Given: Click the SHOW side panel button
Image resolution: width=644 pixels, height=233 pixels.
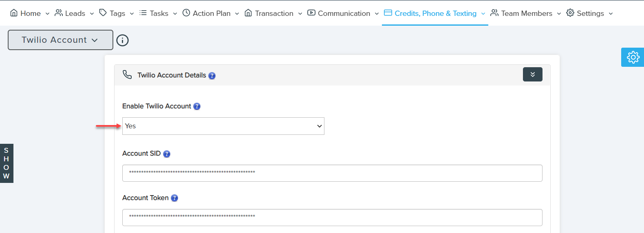Looking at the screenshot, I should coord(7,163).
